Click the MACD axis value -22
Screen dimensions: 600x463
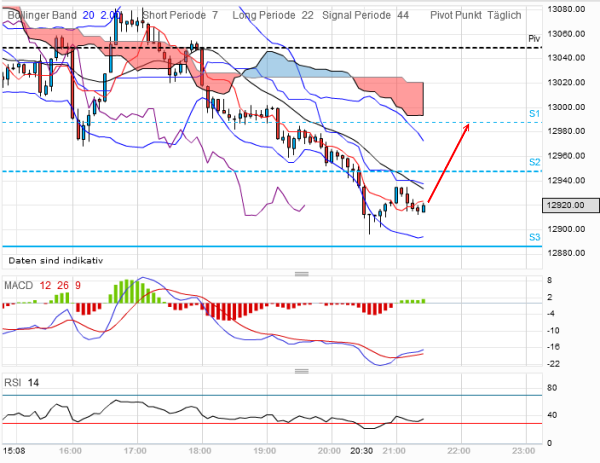[x=553, y=364]
